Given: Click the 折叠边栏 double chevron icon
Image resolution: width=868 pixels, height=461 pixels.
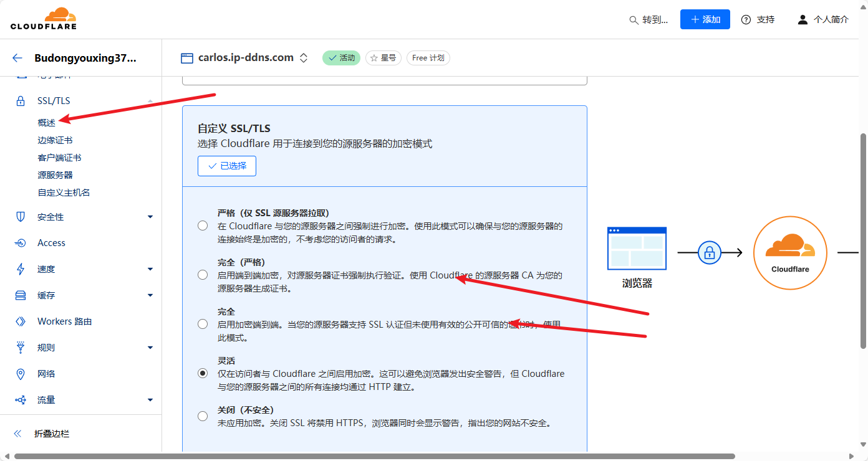Looking at the screenshot, I should pyautogui.click(x=17, y=434).
